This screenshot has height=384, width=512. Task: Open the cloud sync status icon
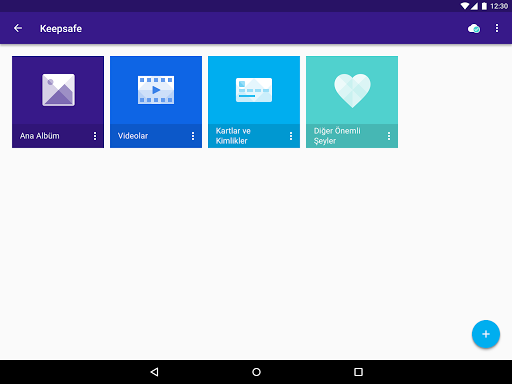pos(474,29)
